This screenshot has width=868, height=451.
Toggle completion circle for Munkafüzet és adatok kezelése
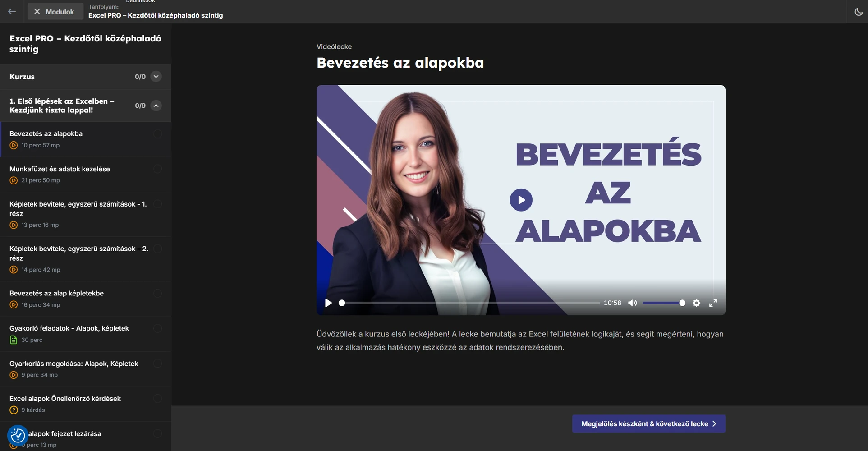coord(157,169)
